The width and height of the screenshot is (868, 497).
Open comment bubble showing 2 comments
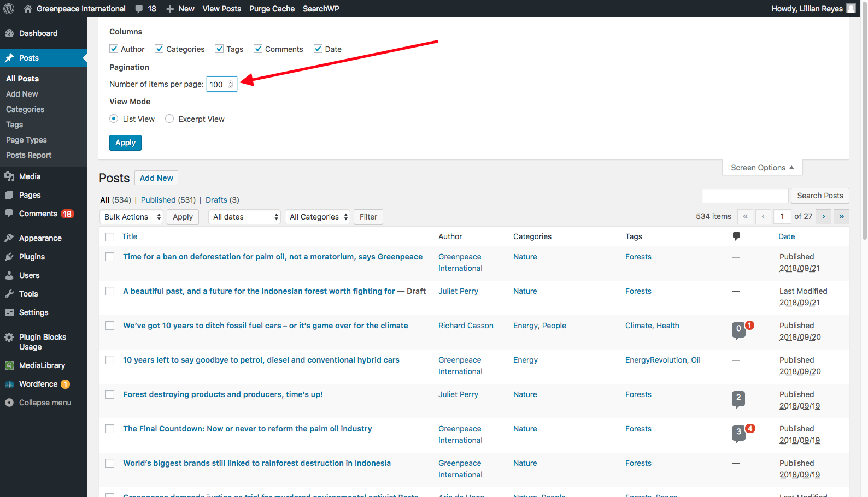(738, 398)
